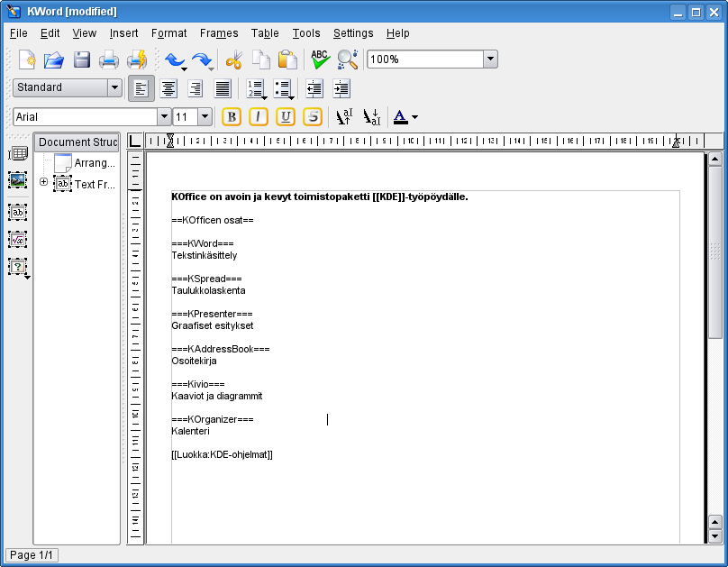Open the Format menu
Image resolution: width=728 pixels, height=567 pixels.
point(169,33)
